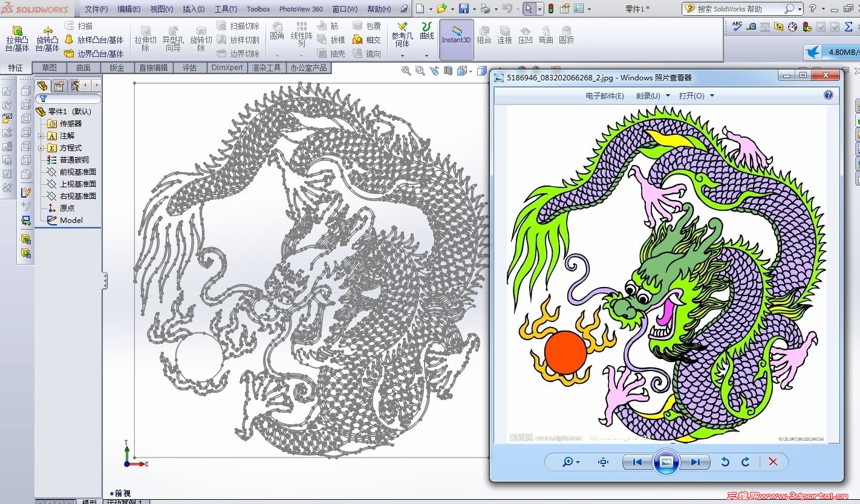Image resolution: width=860 pixels, height=504 pixels.
Task: Click the Open folder icon in SolidWorks toolbar
Action: coord(442,8)
